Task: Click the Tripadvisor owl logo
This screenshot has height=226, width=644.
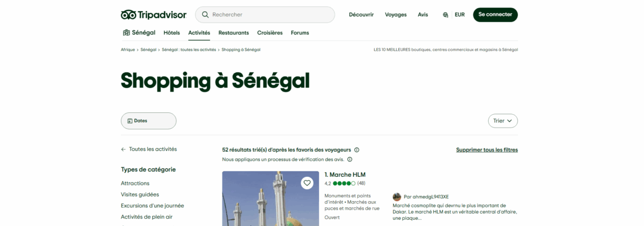Action: point(129,15)
